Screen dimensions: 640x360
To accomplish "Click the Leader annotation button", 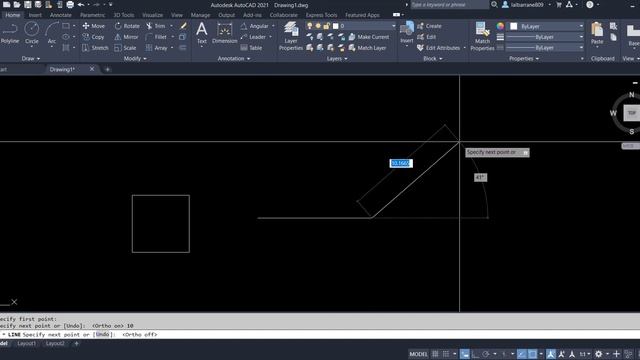I will click(253, 37).
